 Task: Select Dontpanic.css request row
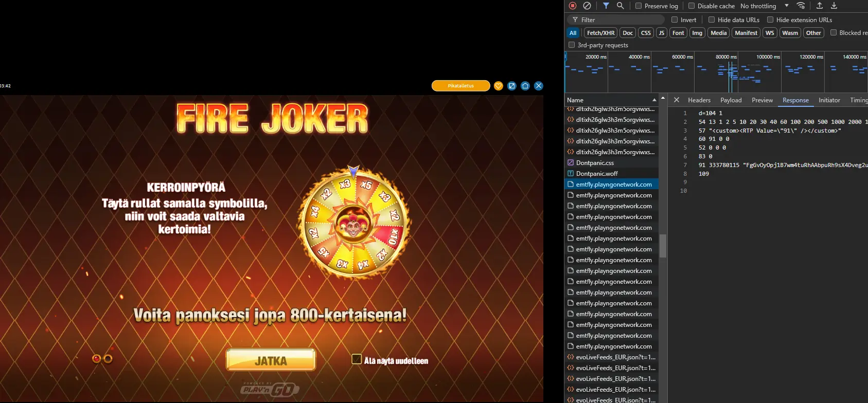coord(612,163)
